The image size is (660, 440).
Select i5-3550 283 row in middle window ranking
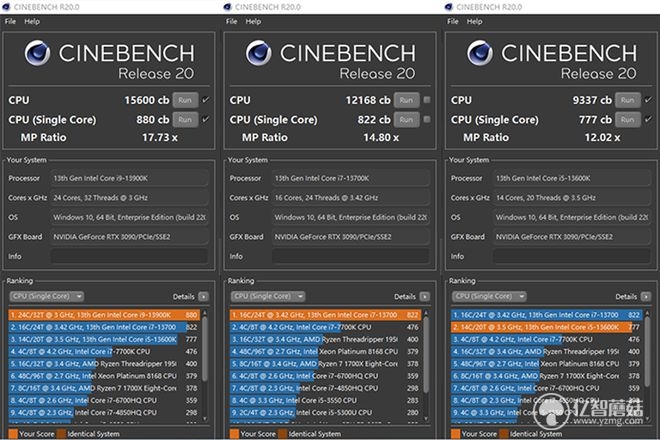[x=325, y=400]
